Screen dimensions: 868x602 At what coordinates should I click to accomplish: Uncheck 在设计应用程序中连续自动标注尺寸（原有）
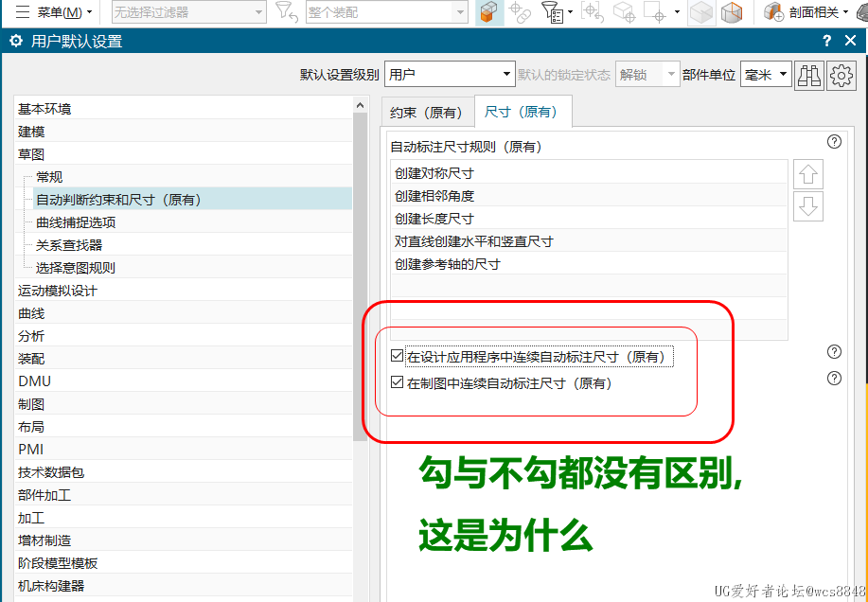coord(397,356)
